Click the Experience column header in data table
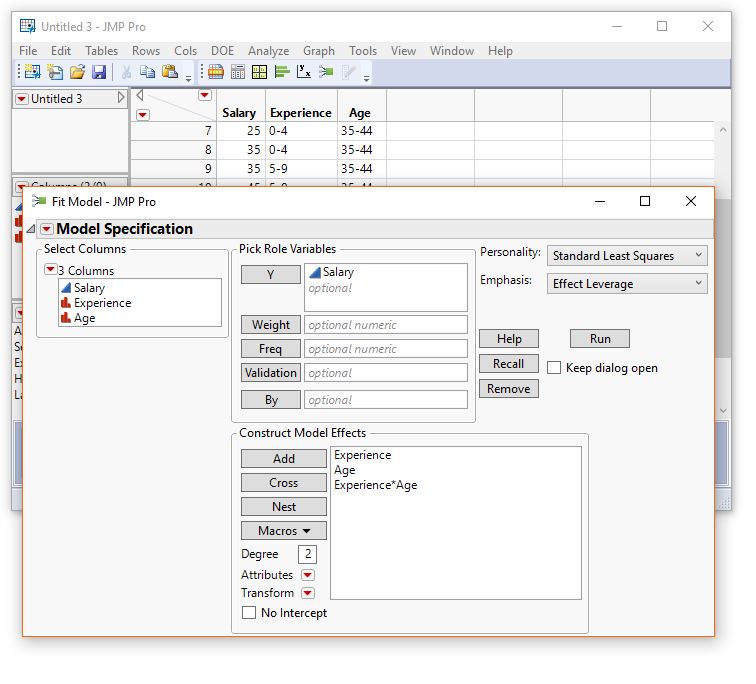This screenshot has width=756, height=684. (301, 113)
